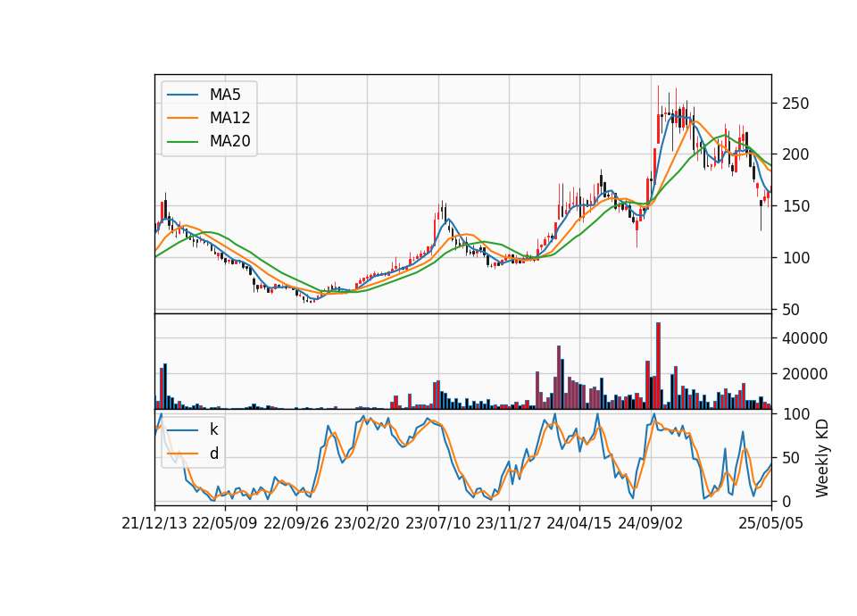This screenshot has height=616, width=857.
Task: Click the 250 price axis label
Action: tap(795, 104)
